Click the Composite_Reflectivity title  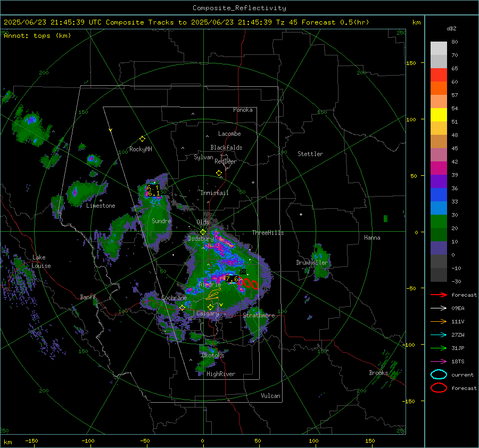pos(240,8)
